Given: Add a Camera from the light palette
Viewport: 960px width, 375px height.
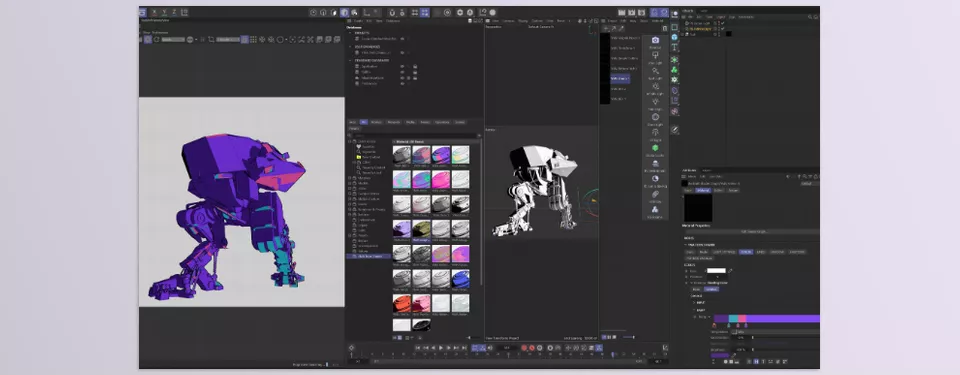Looking at the screenshot, I should click(655, 40).
